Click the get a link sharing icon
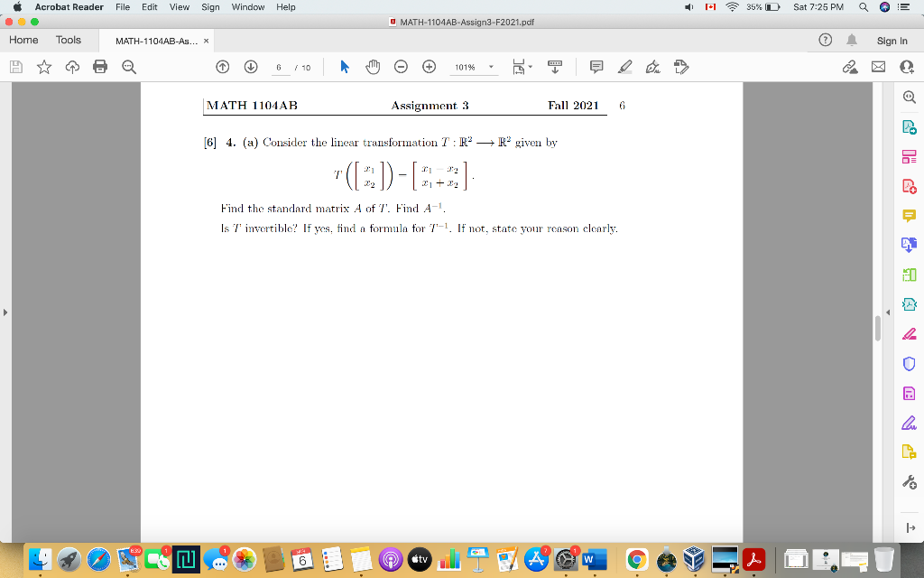The width and height of the screenshot is (924, 578). click(850, 67)
